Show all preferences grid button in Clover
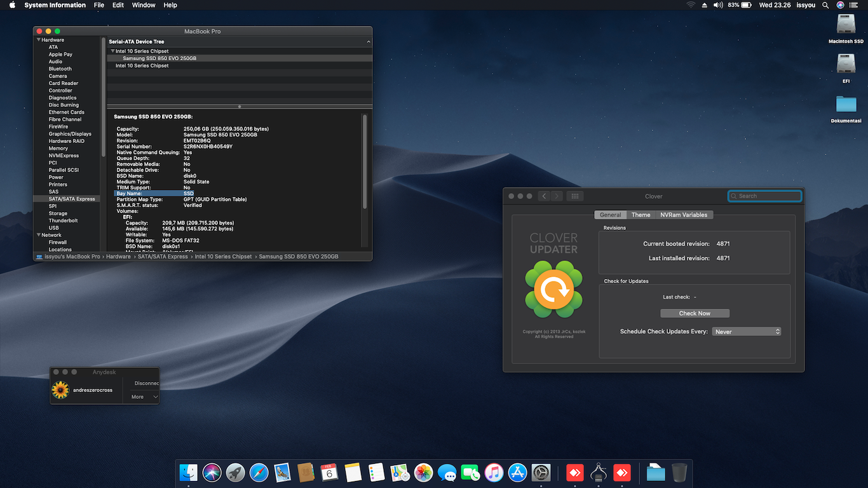Screen dimensions: 868x488 (x=574, y=196)
